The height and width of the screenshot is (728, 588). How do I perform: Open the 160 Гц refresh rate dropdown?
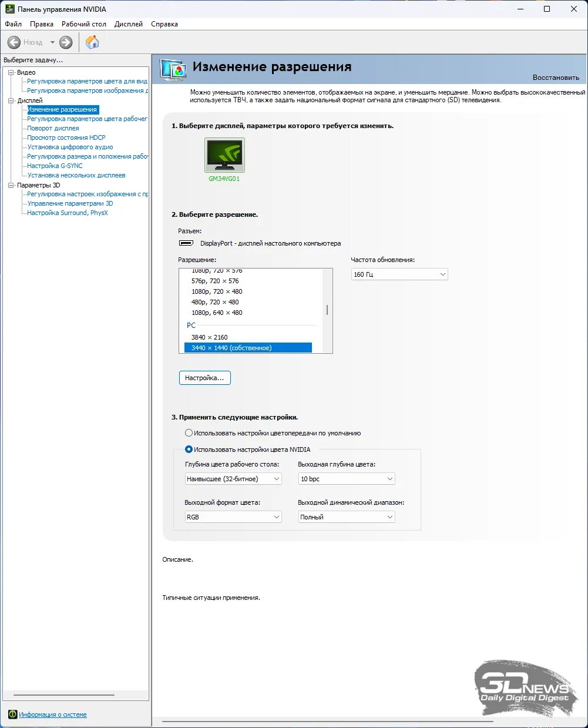tap(399, 274)
